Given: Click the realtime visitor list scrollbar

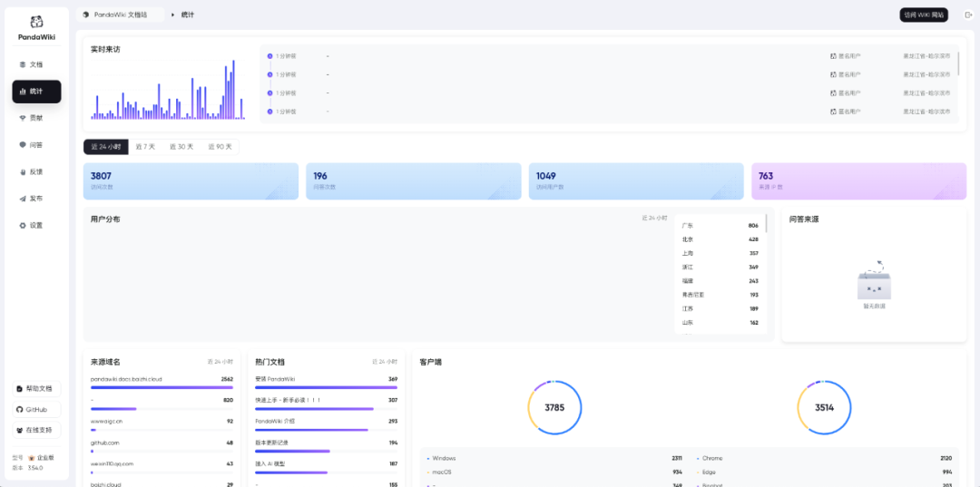Looking at the screenshot, I should point(958,64).
